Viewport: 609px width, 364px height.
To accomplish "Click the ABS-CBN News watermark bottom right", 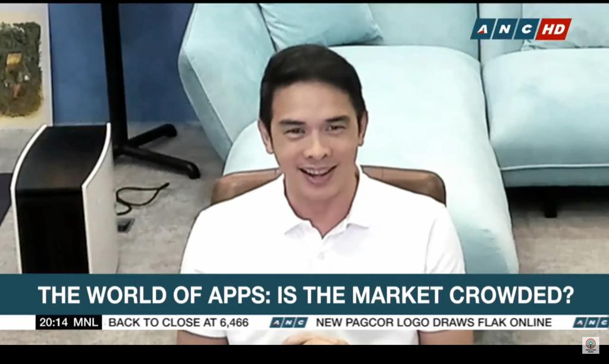I will [x=591, y=345].
